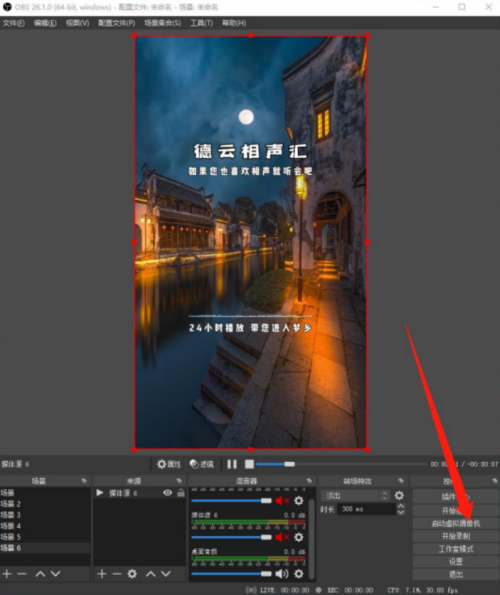Screen dimensions: 500x595
Task: Select scene 场景 2
Action: pos(45,504)
